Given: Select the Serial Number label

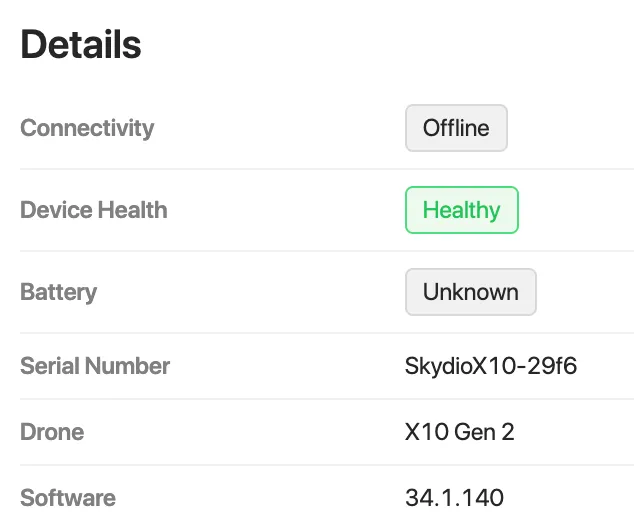Looking at the screenshot, I should click(95, 366).
